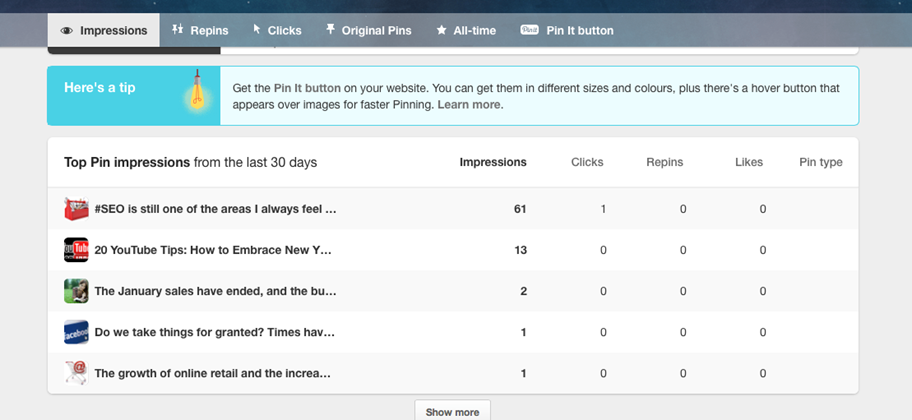Open 'Do we take things for granted' pin
912x420 pixels.
pos(214,332)
